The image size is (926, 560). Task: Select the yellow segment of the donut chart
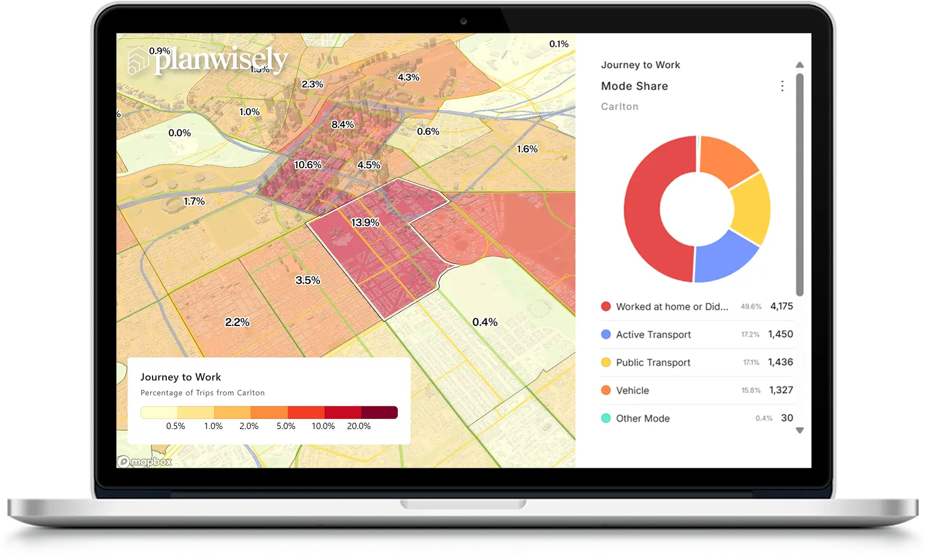752,209
